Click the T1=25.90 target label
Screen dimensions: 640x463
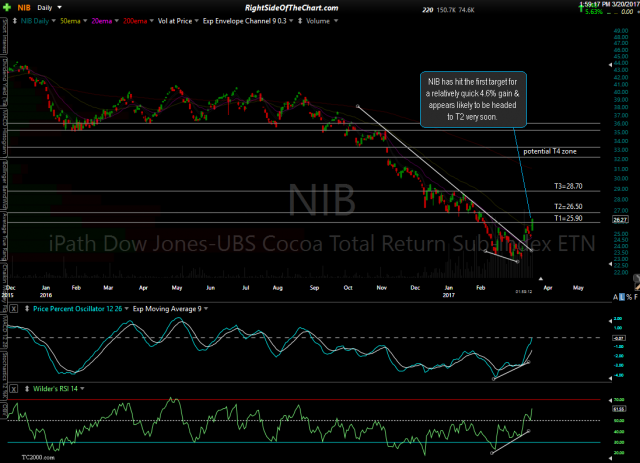pos(568,218)
